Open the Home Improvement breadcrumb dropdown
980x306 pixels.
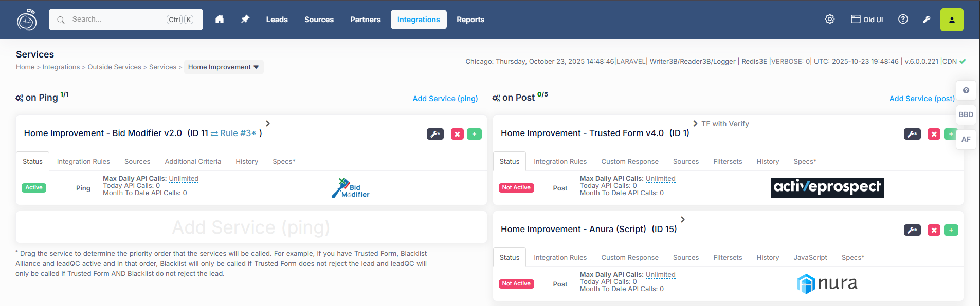(x=224, y=67)
